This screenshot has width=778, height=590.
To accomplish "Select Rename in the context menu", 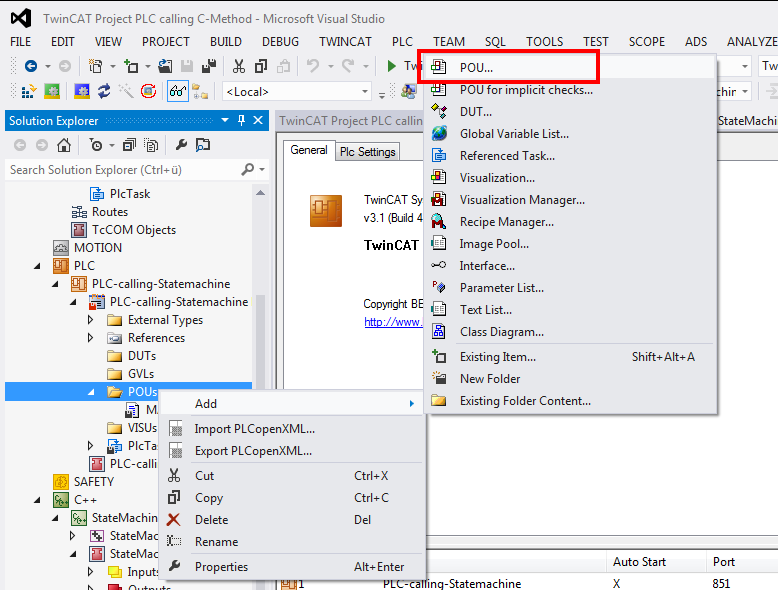I will [x=293, y=542].
